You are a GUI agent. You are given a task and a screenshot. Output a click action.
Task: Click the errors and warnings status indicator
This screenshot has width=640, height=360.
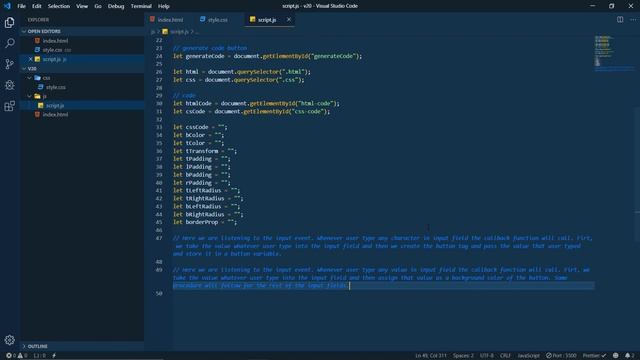(16, 356)
